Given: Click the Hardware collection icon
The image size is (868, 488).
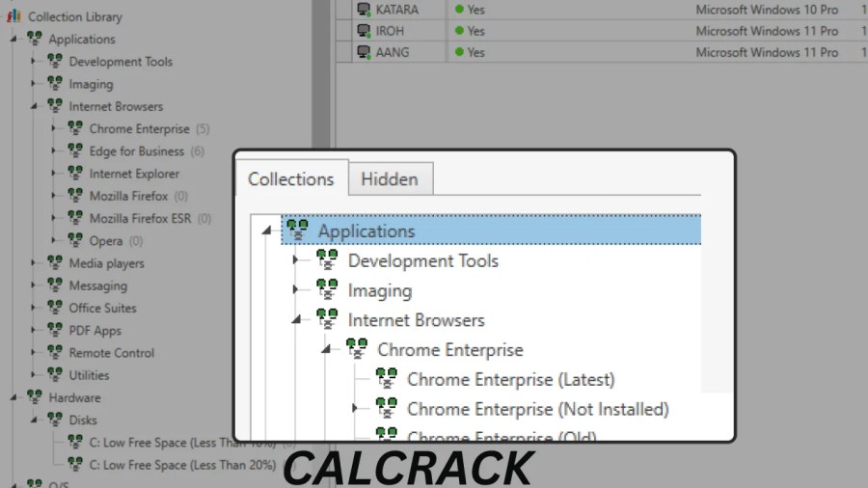Looking at the screenshot, I should coord(35,396).
